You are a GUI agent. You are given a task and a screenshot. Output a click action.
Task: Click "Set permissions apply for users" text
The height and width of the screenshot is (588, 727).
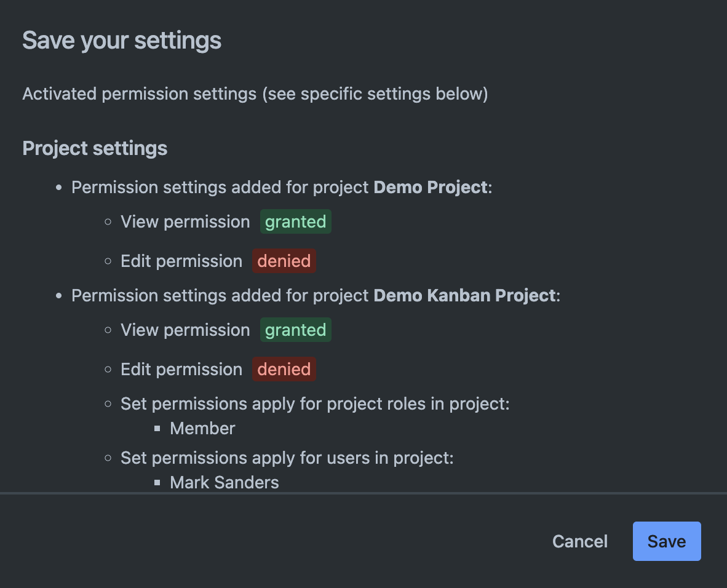[287, 458]
